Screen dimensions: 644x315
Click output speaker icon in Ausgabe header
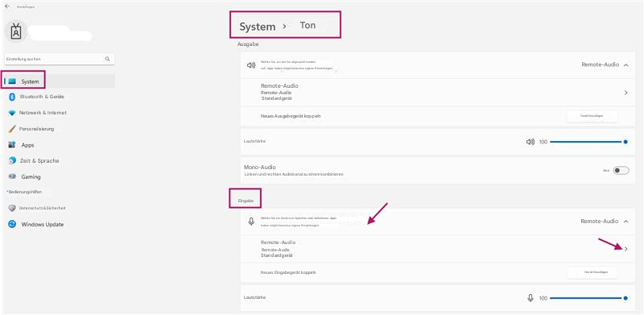(251, 65)
